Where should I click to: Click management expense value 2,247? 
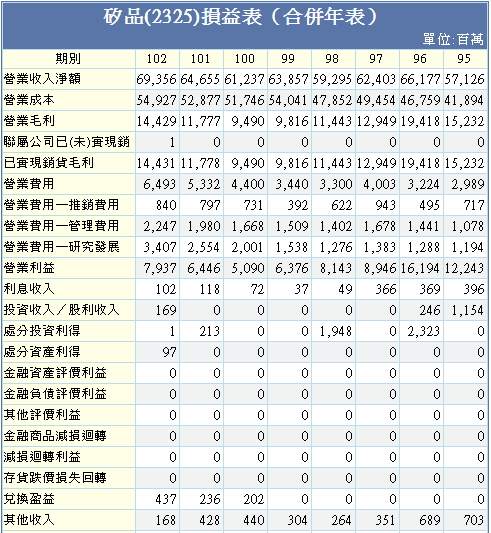point(159,226)
